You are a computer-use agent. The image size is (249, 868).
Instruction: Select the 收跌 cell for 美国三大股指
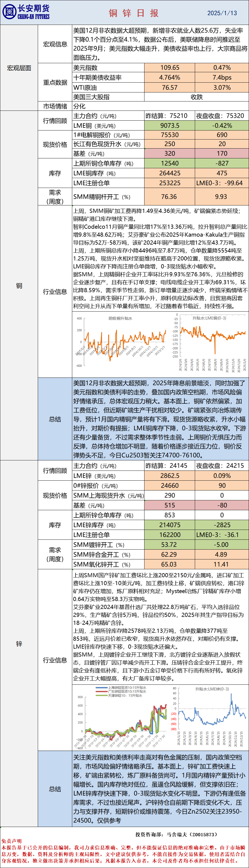pos(196,97)
